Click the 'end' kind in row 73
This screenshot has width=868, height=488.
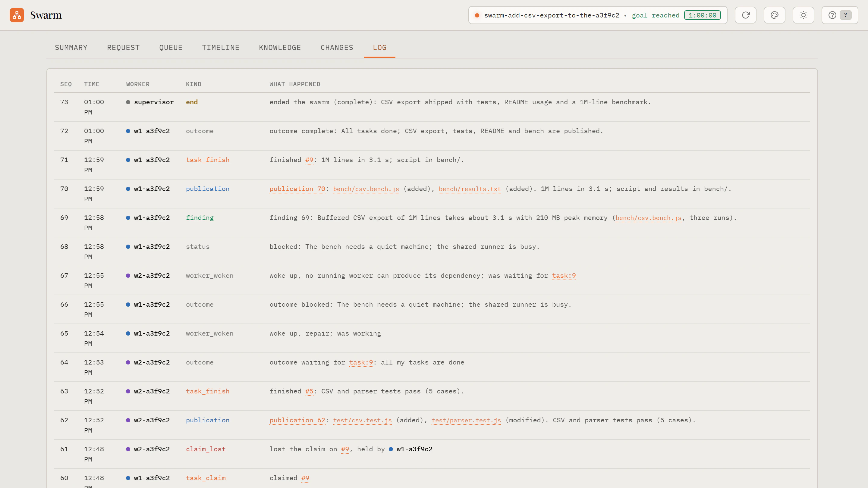pos(192,102)
